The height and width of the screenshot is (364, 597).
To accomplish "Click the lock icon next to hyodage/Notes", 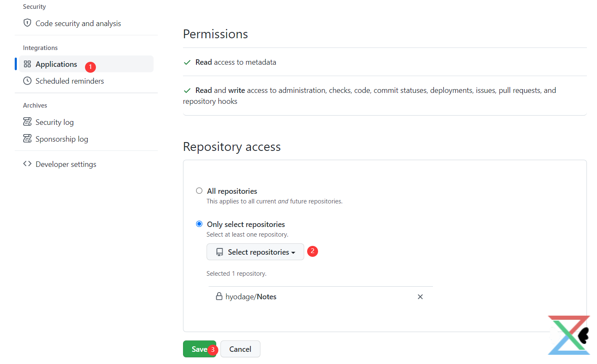I will click(219, 296).
